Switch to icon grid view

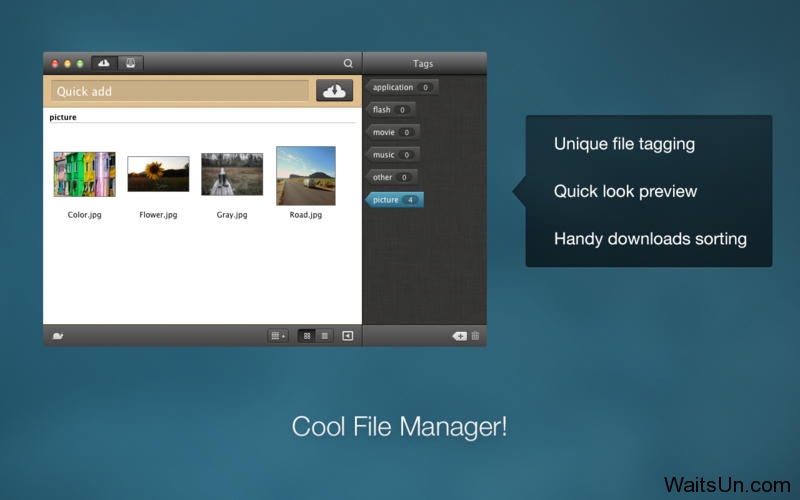pyautogui.click(x=307, y=336)
